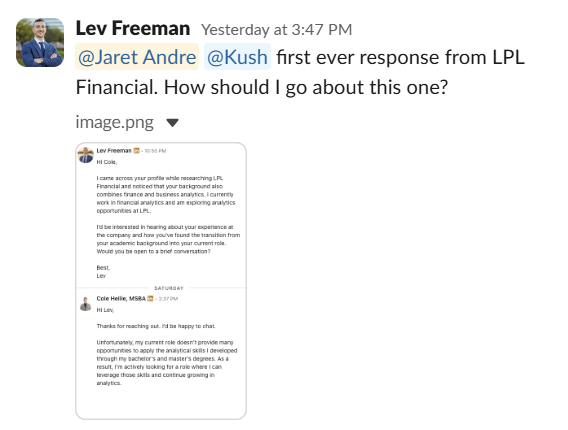This screenshot has width=568, height=430.
Task: Click the 10:50 PM timestamp in attachment
Action: click(155, 151)
